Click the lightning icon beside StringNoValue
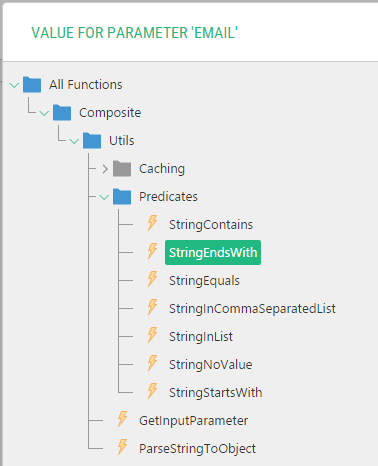378x466 pixels. [x=152, y=363]
